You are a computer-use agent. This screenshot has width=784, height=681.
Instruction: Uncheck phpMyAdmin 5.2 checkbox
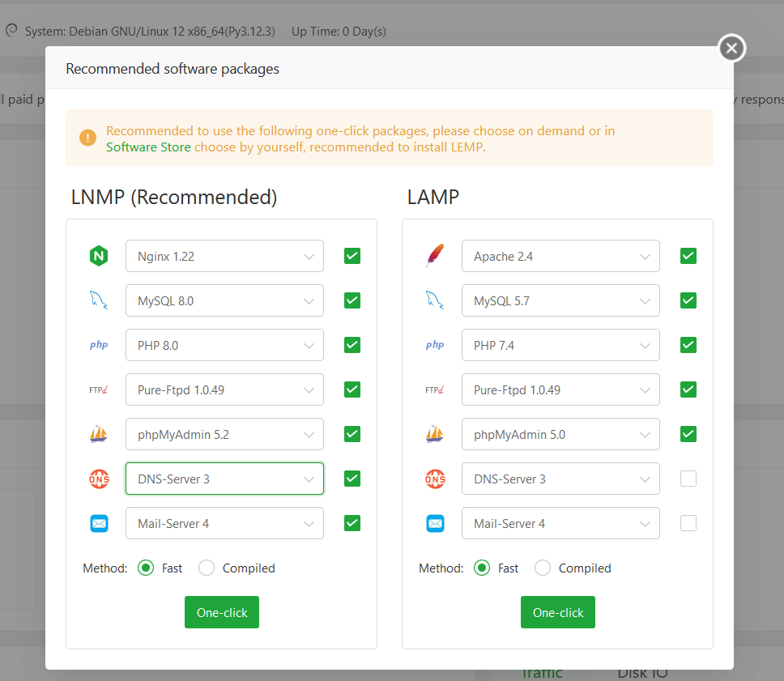pyautogui.click(x=352, y=434)
